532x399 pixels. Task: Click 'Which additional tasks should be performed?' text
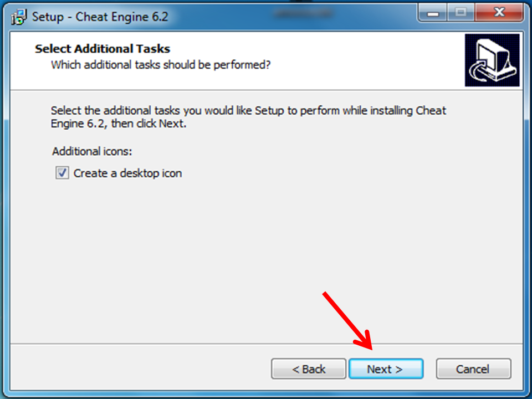tap(161, 64)
